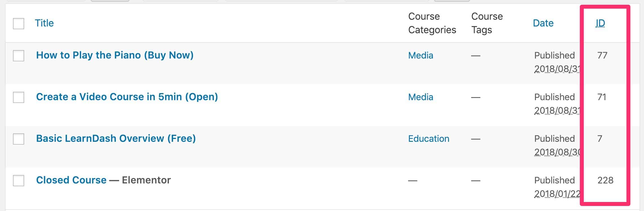Viewport: 644px width, 211px height.
Task: Select the checkbox for How to Play the Piano
Action: pos(18,55)
